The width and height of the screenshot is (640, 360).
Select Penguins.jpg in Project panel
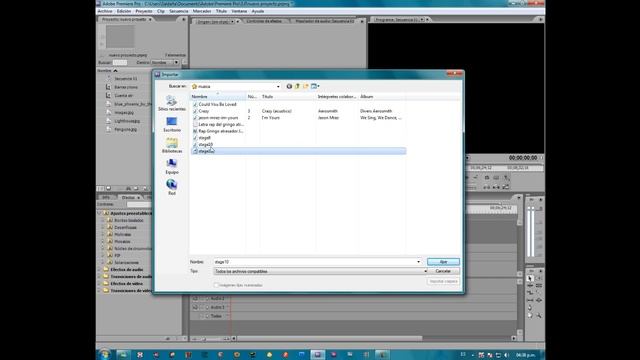tap(125, 129)
